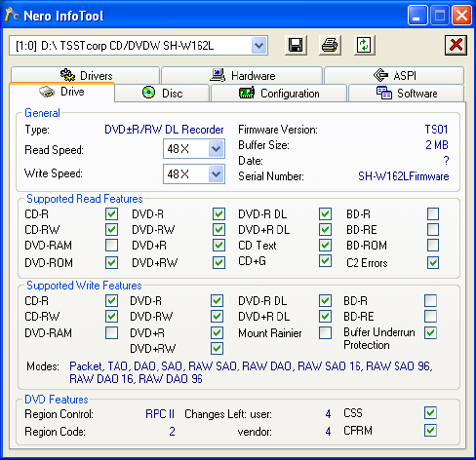Switch to the Disc tab

point(162,94)
